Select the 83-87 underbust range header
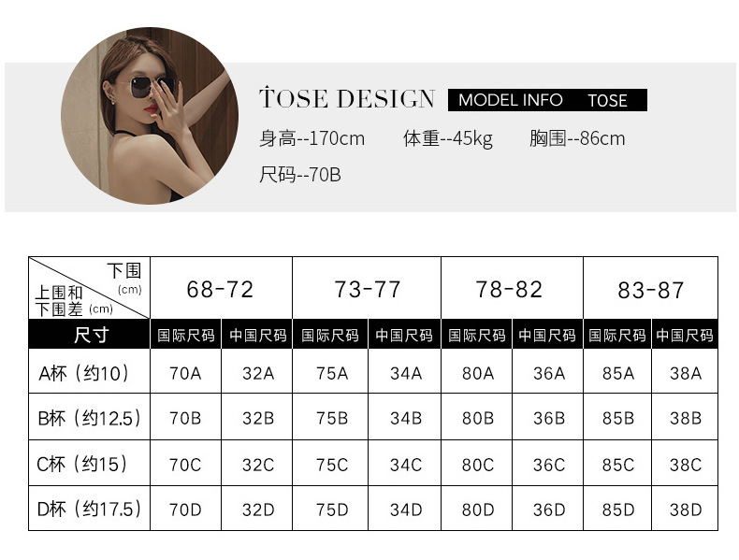 click(x=650, y=290)
